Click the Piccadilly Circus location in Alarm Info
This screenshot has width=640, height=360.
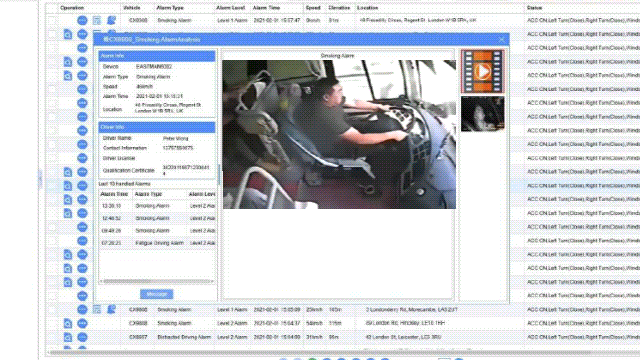pos(168,108)
